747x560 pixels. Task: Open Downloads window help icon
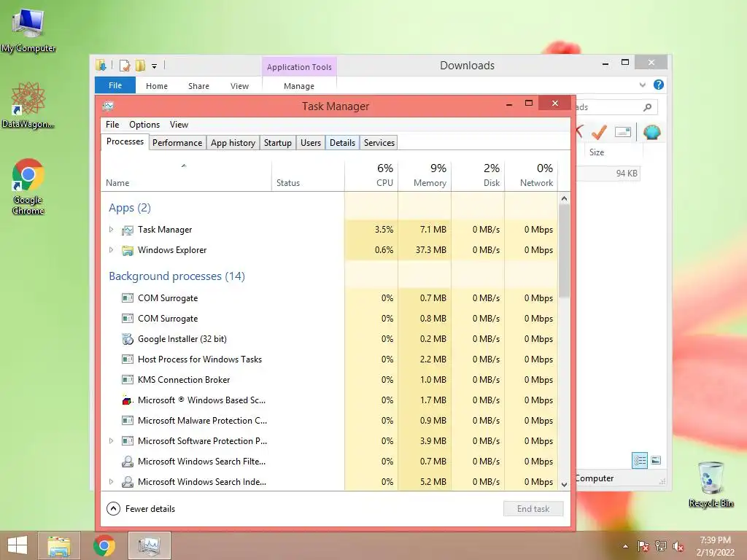659,85
